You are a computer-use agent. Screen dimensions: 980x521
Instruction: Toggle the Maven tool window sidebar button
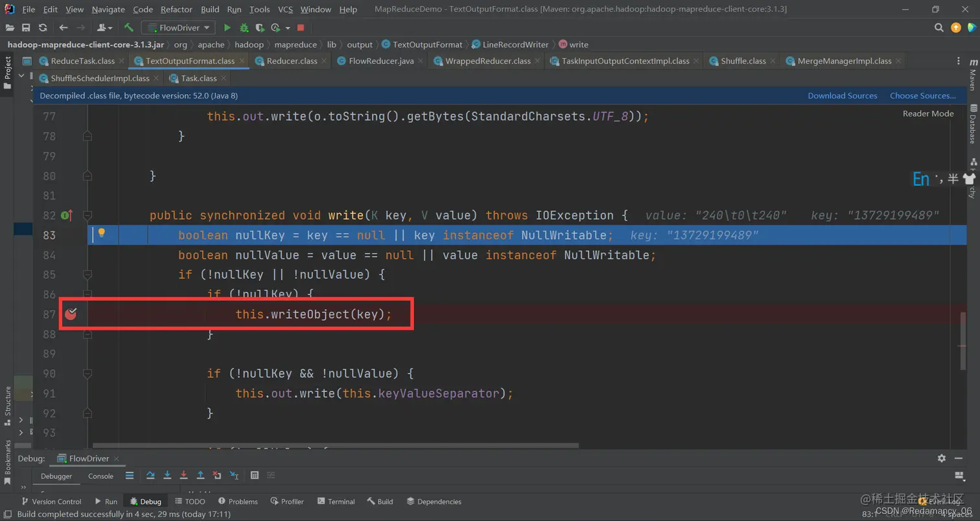[973, 75]
